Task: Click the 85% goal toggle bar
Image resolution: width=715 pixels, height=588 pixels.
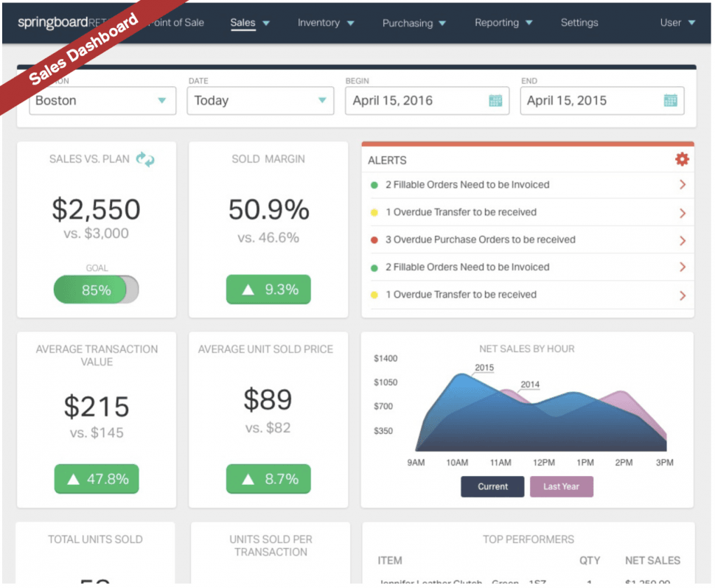Action: click(x=97, y=290)
